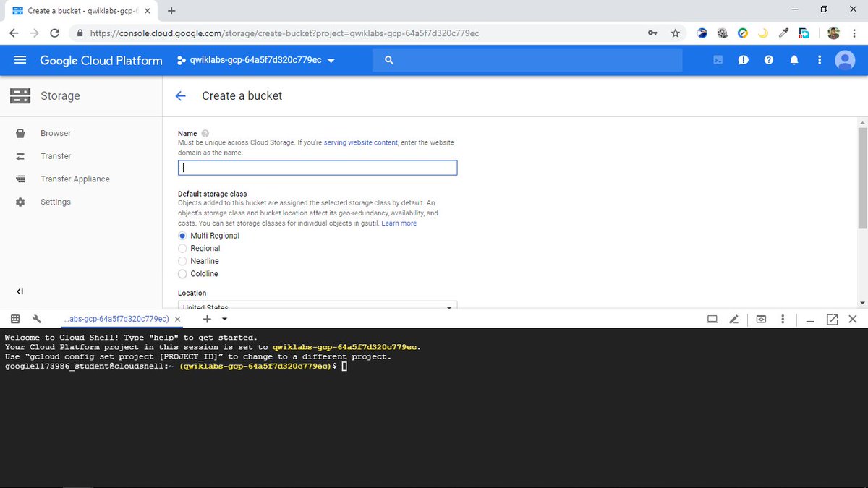
Task: Click the page vertical scrollbar thumb
Action: coord(861,177)
